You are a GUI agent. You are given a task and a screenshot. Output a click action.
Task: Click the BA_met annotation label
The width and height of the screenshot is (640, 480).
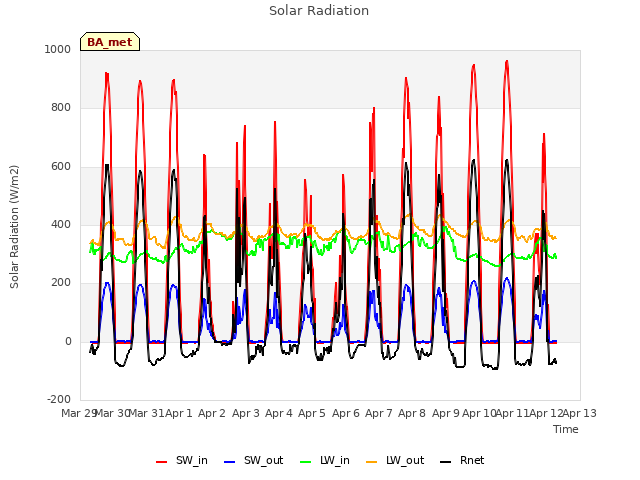(x=110, y=42)
